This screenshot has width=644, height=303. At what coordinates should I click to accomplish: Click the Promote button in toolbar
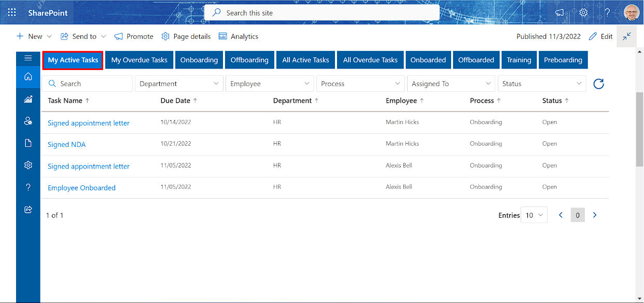point(133,36)
